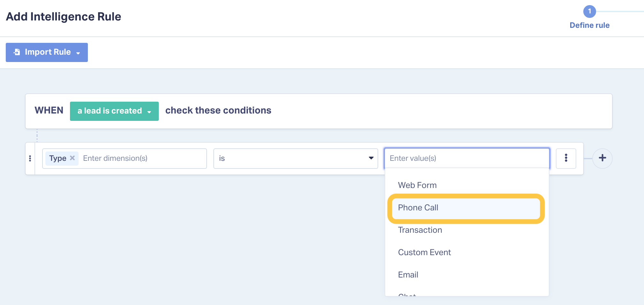Pick Custom Event from the list
The width and height of the screenshot is (644, 305).
coord(467,252)
